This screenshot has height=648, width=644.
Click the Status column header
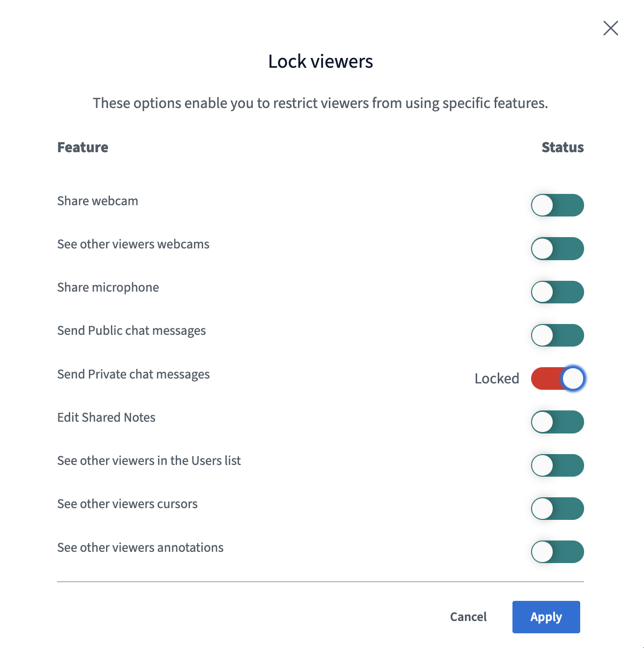[563, 147]
